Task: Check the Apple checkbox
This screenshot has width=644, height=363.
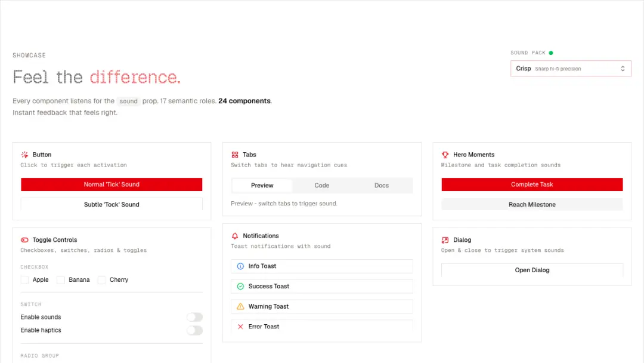Action: 24,279
